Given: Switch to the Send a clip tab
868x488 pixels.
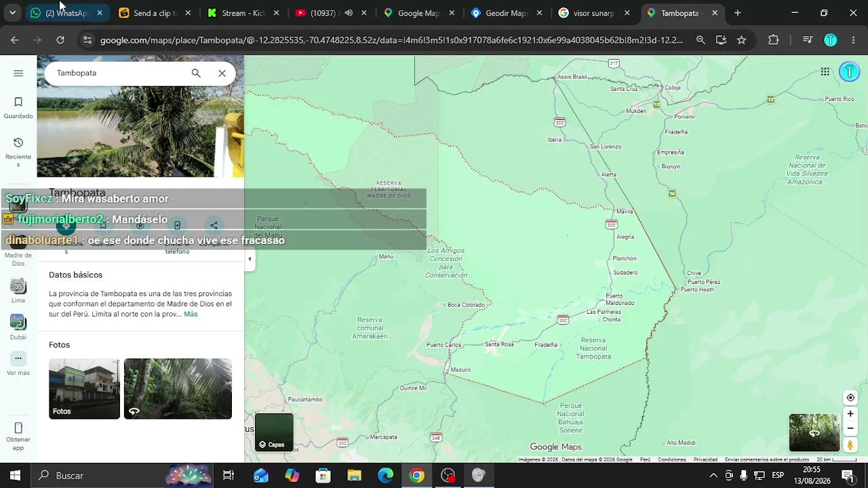Looking at the screenshot, I should click(154, 13).
